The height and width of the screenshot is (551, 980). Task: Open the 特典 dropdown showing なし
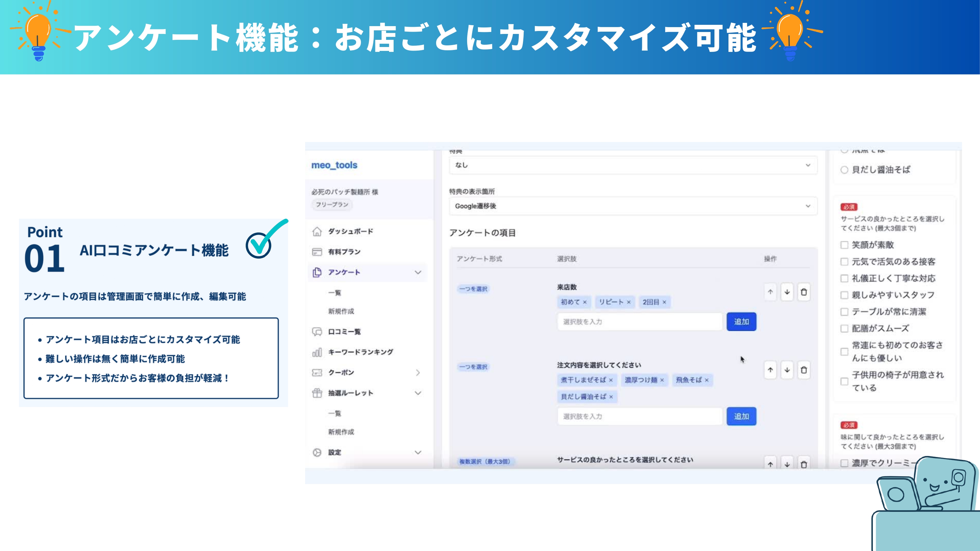(633, 165)
